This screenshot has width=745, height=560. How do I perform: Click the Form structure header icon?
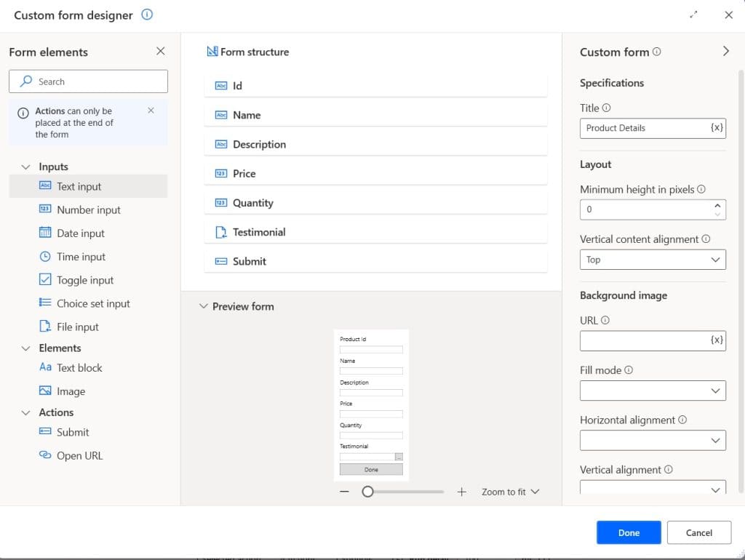(212, 52)
